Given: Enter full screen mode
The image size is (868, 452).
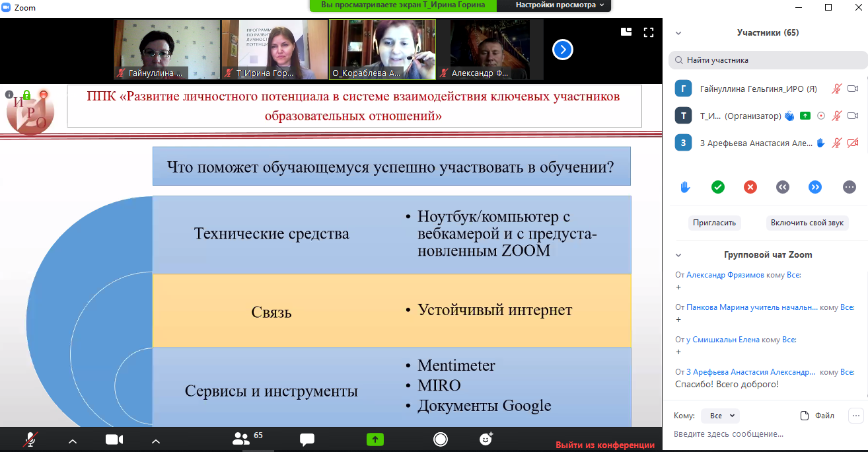Looking at the screenshot, I should coord(649,31).
